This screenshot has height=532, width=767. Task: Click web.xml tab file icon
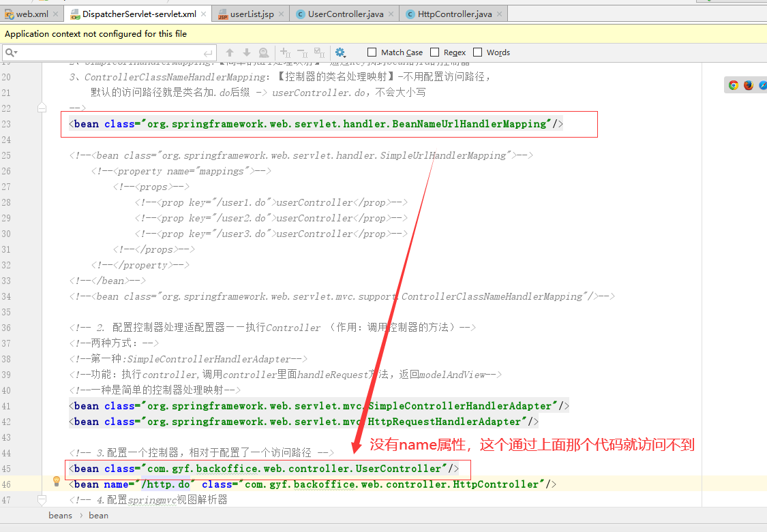10,14
